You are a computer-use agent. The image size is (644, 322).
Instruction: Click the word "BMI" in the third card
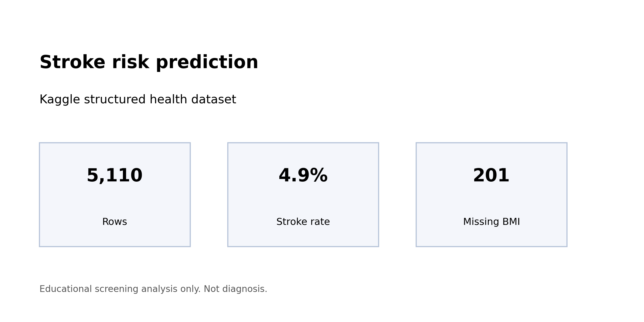point(510,222)
